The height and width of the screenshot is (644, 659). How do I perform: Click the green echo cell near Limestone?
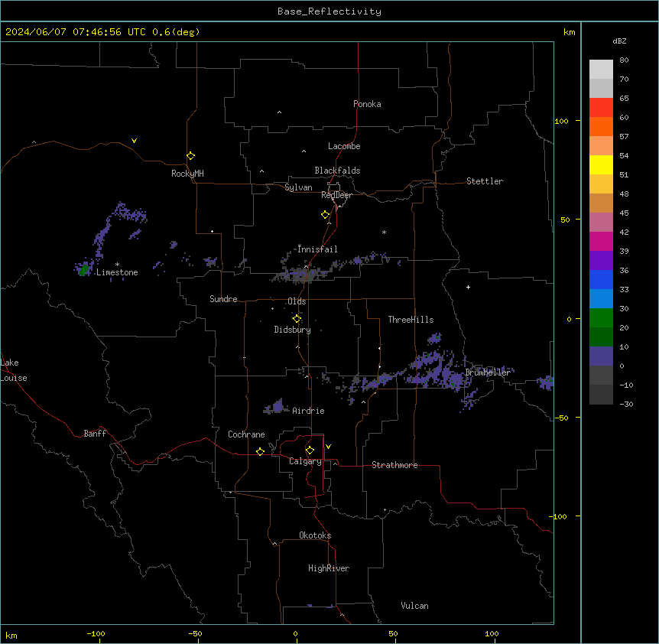[x=84, y=268]
